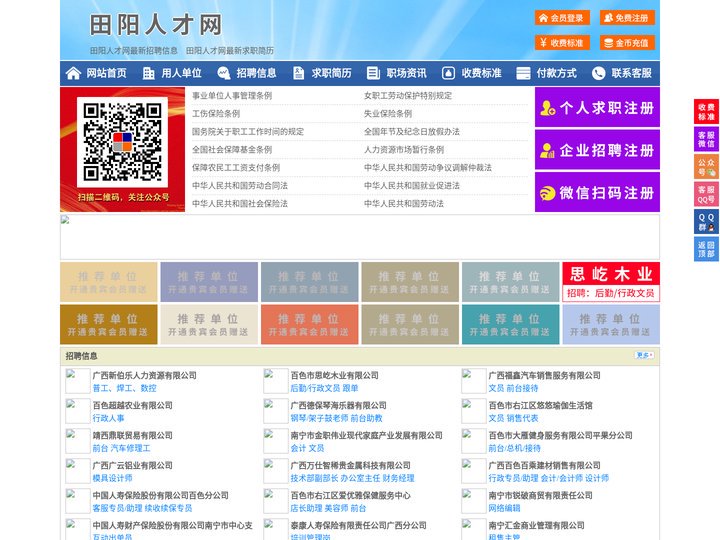Open the 百色市右江区悠悠瑜伽生活馆 listing

pyautogui.click(x=540, y=405)
